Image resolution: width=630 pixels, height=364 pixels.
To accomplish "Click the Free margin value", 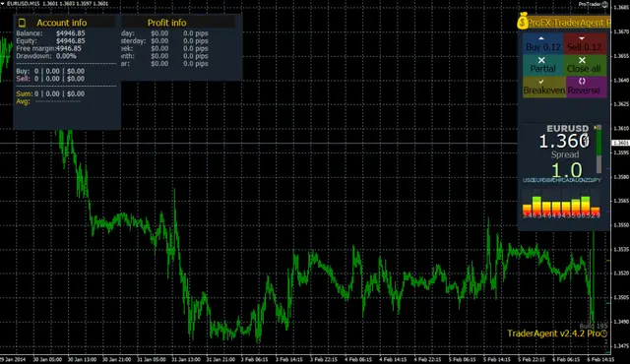I will pyautogui.click(x=69, y=48).
